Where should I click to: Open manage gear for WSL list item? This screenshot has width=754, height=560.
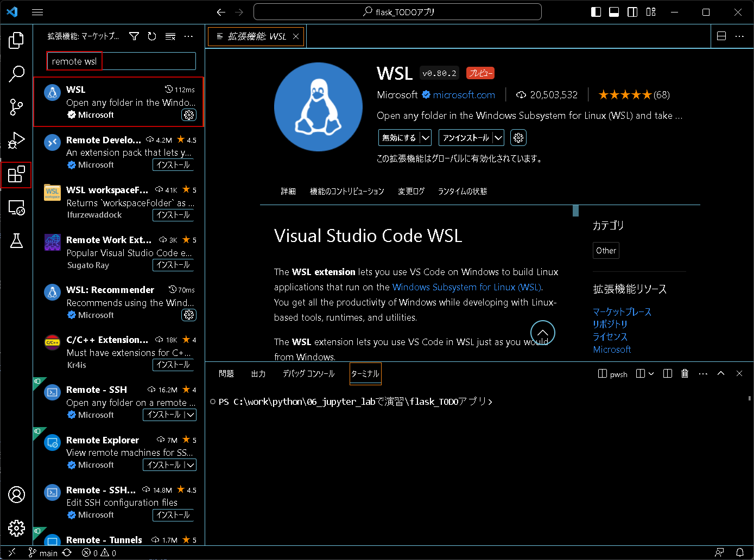click(188, 114)
